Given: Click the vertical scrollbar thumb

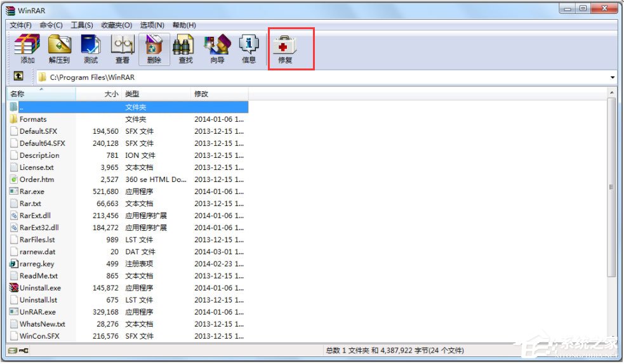Looking at the screenshot, I should [612, 187].
